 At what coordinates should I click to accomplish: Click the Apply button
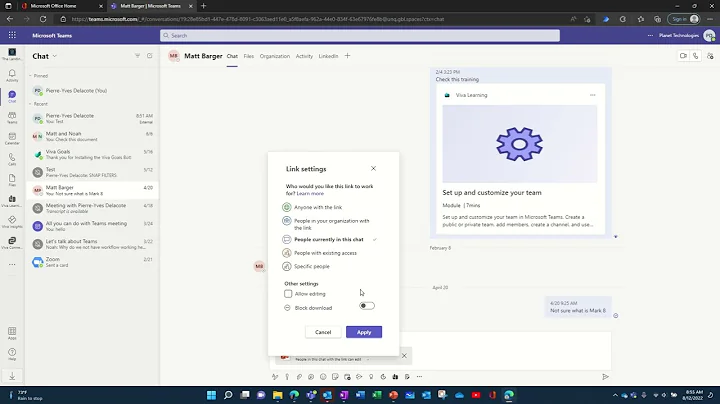pyautogui.click(x=364, y=332)
